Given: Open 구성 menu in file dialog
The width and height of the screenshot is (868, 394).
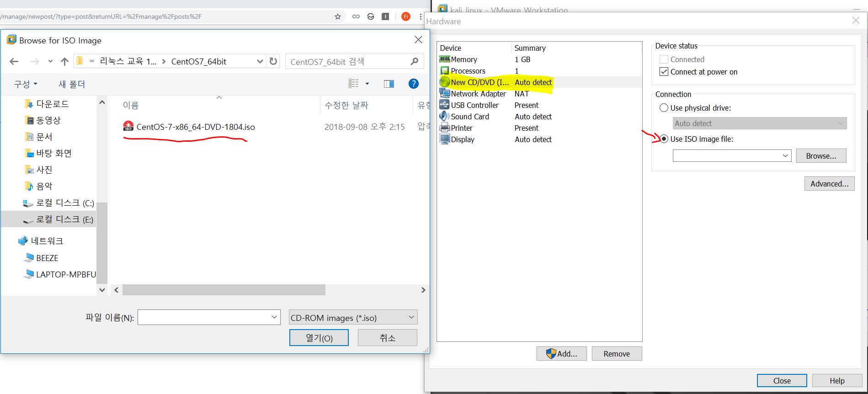Looking at the screenshot, I should 25,84.
